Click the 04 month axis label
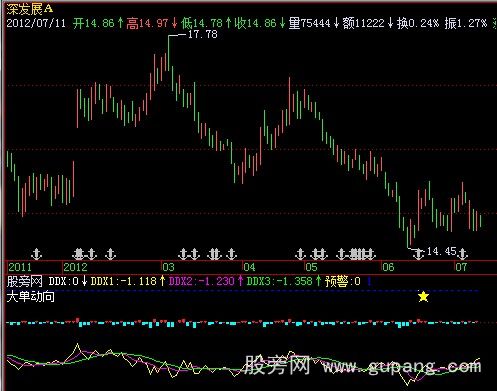 [x=249, y=267]
